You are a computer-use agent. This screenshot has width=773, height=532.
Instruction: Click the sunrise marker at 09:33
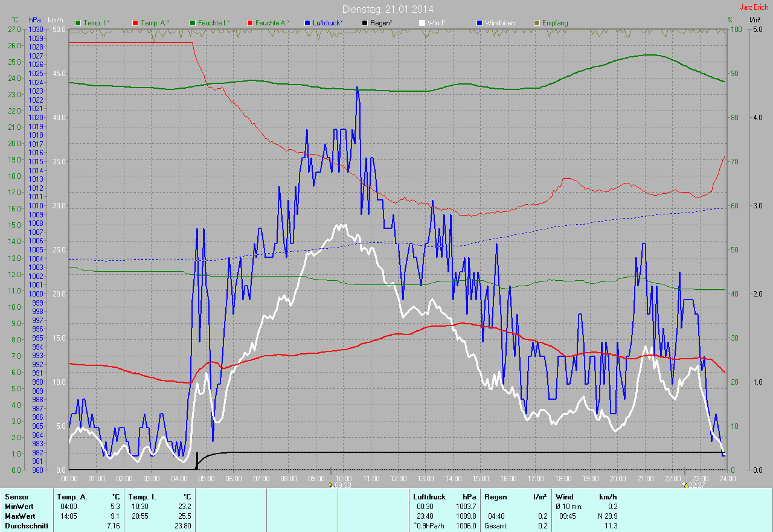(x=330, y=484)
